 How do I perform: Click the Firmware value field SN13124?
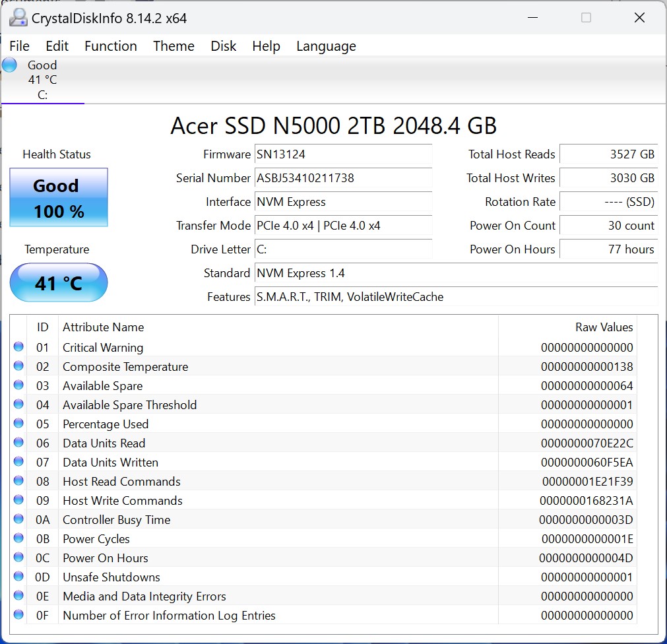point(343,154)
